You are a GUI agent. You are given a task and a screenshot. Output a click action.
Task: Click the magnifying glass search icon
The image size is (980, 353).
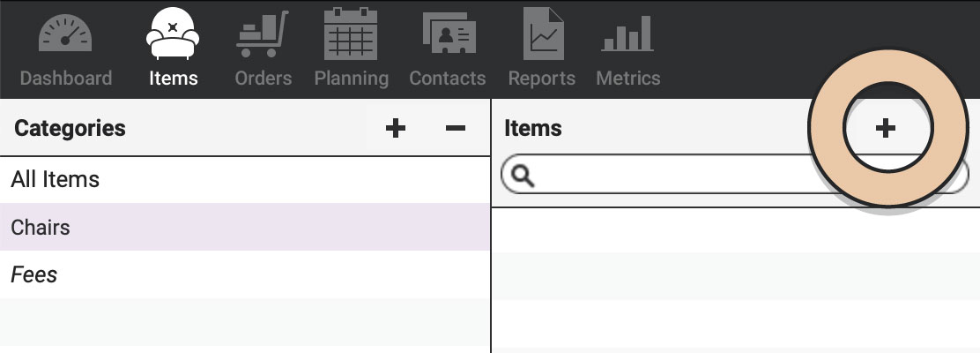pos(523,176)
